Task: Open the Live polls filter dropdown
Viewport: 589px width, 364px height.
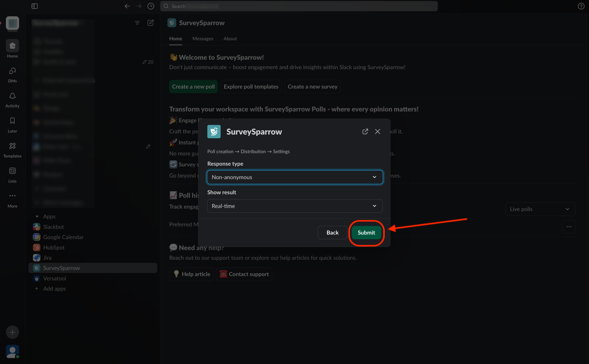Action: tap(540, 209)
